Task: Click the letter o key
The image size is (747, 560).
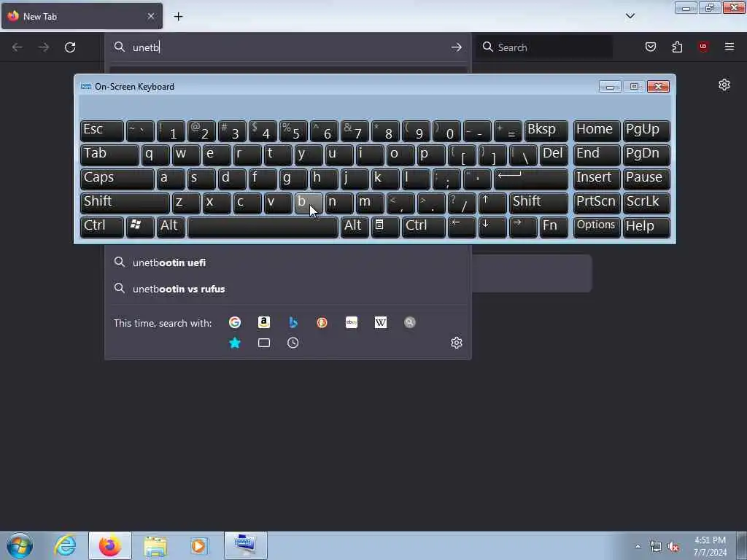Action: click(x=400, y=155)
